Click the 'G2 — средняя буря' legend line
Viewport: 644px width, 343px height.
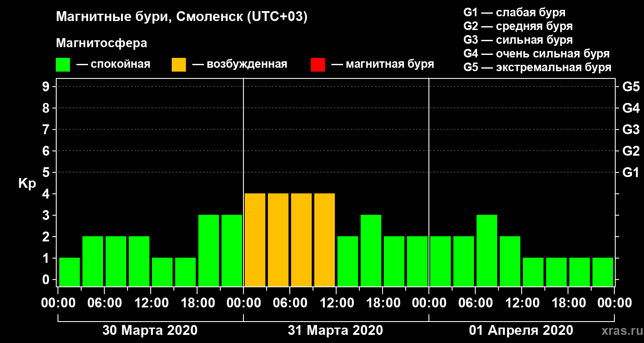tap(518, 26)
